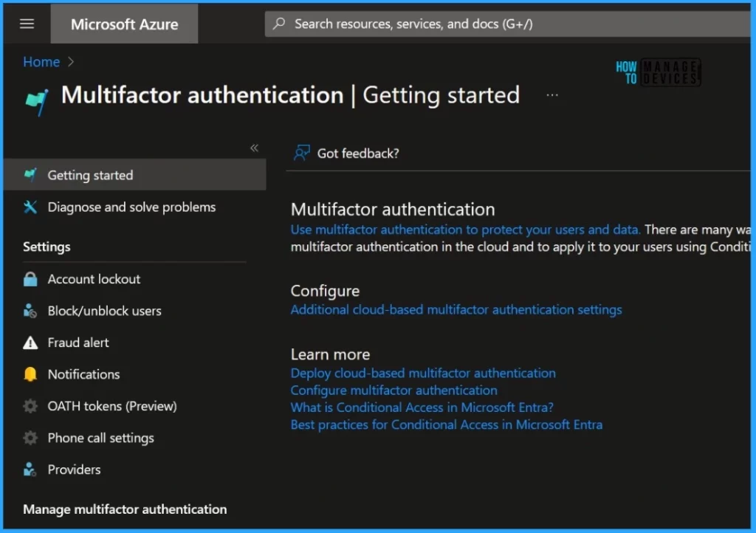
Task: Open Deploy cloud-based multifactor authentication link
Action: click(423, 373)
